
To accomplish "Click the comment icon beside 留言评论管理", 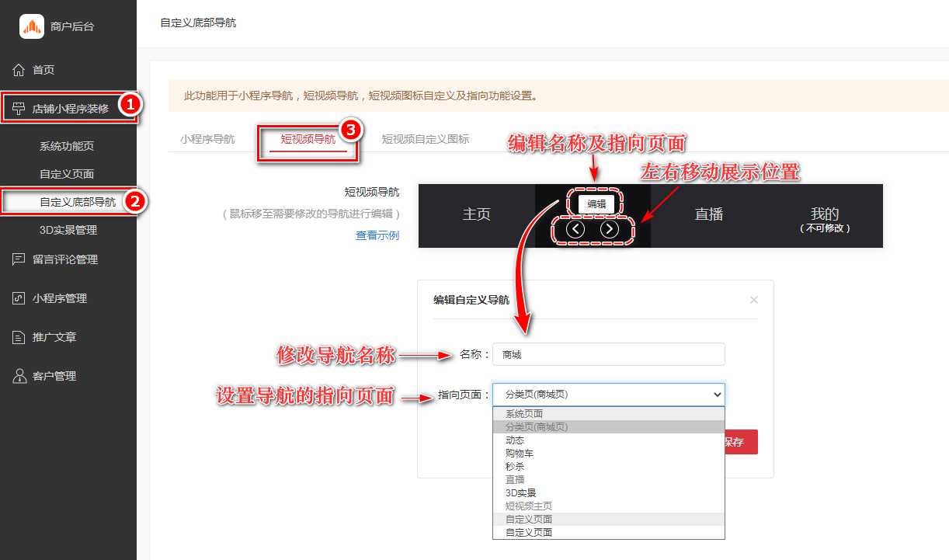I will coord(19,259).
